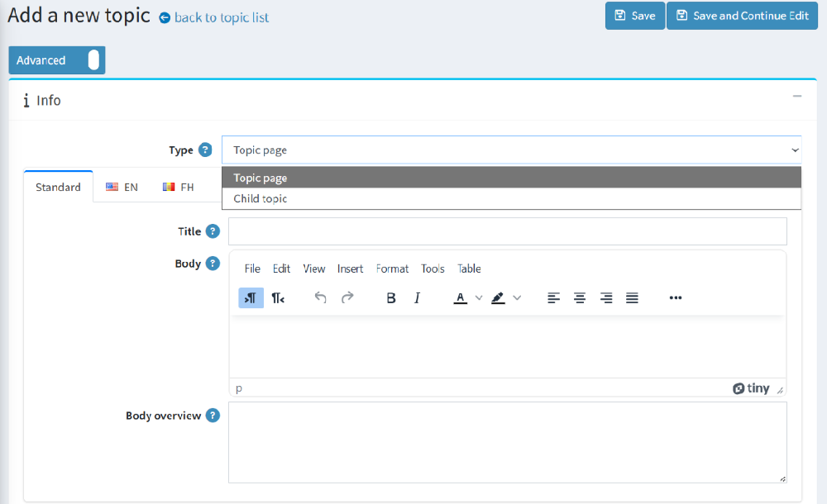Switch to the EN language tab
Screen dimensions: 827x504
pyautogui.click(x=122, y=187)
